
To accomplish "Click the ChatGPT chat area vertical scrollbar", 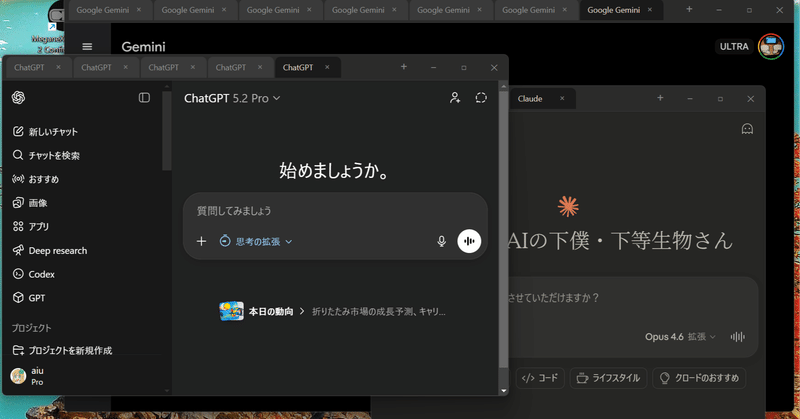I will (503, 230).
